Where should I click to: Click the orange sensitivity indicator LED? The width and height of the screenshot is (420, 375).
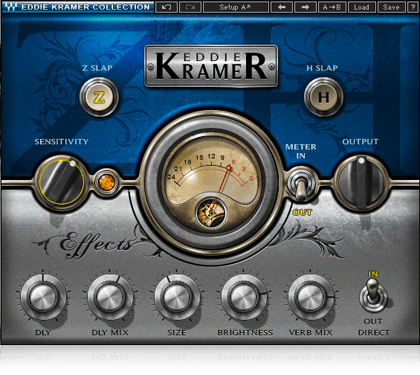pyautogui.click(x=107, y=182)
